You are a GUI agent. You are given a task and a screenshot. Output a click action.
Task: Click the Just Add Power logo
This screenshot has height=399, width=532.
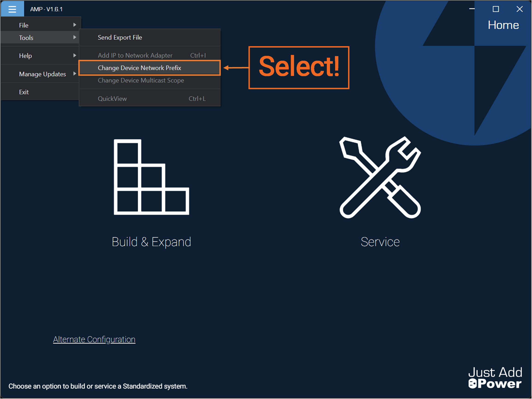coord(495,378)
